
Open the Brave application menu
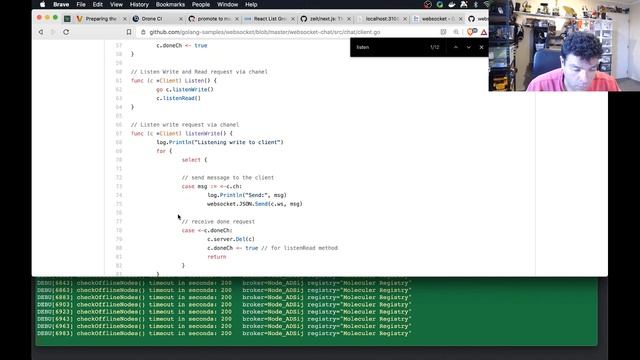point(61,4)
